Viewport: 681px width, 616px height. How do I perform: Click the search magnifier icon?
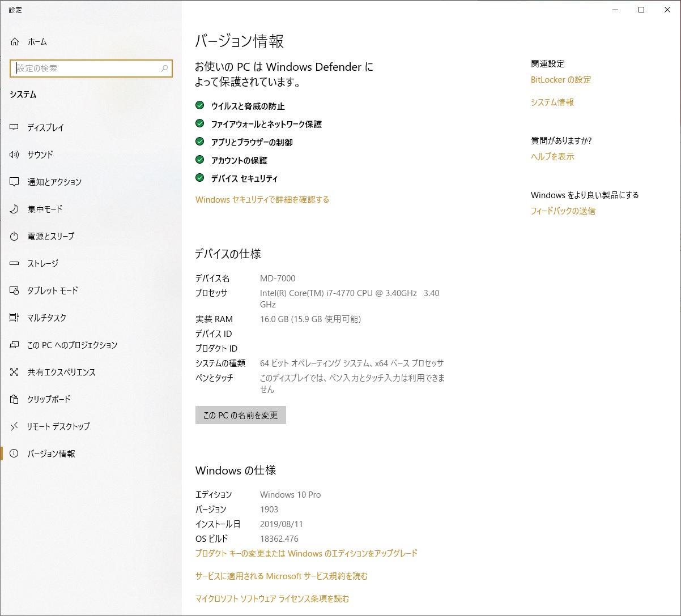[x=164, y=69]
